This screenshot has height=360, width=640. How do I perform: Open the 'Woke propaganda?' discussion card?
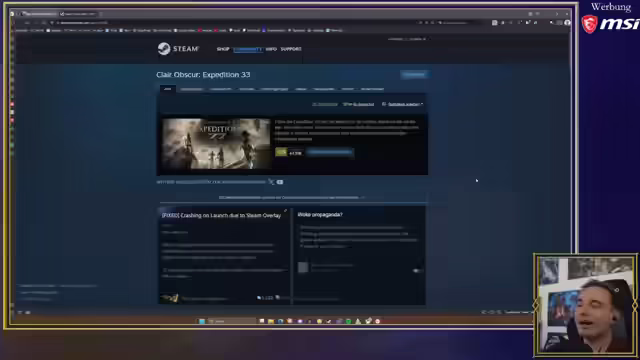click(360, 255)
